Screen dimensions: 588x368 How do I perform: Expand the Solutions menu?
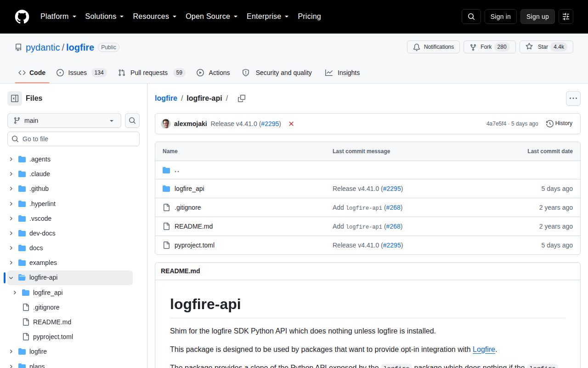pos(104,17)
